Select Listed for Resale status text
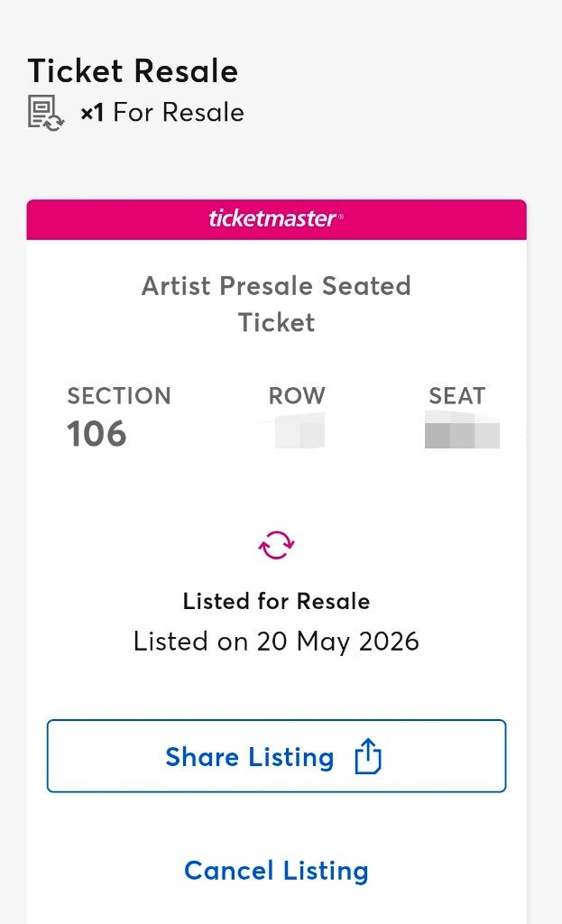This screenshot has width=562, height=924. pos(276,601)
